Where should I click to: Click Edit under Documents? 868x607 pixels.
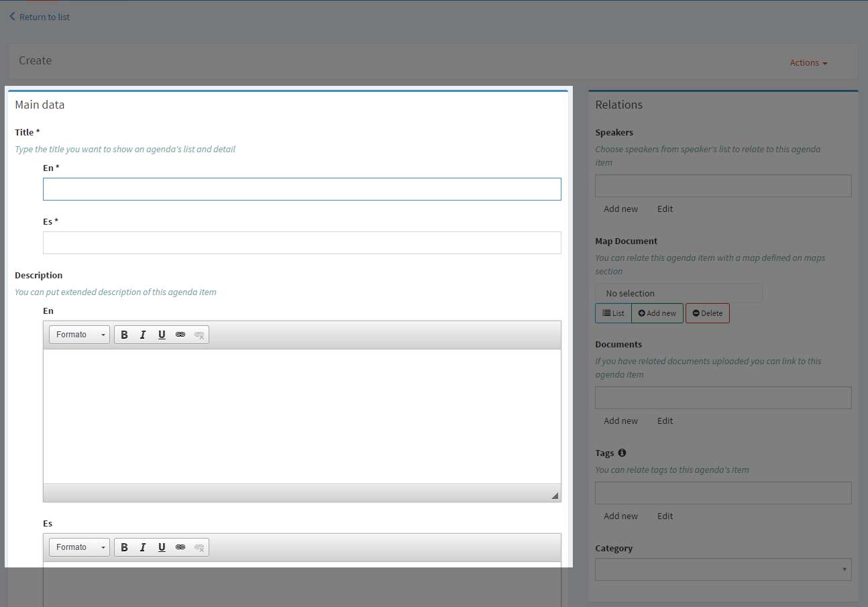click(665, 421)
